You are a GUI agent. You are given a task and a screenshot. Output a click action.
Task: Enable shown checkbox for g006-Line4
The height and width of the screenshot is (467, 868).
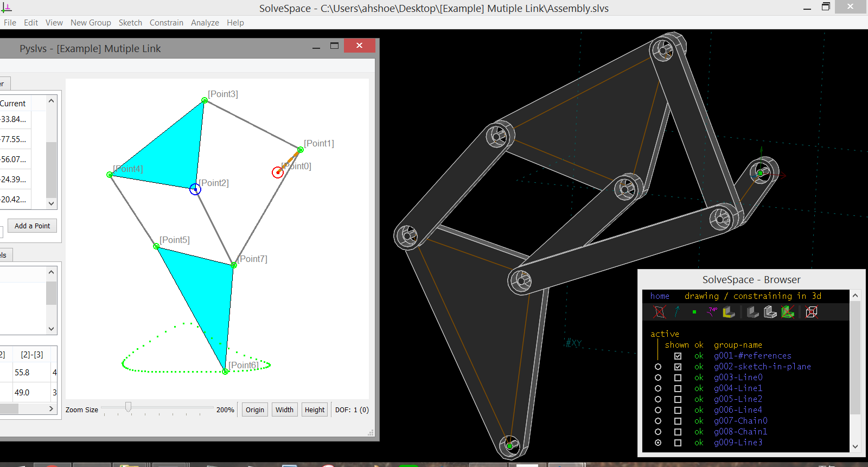678,410
